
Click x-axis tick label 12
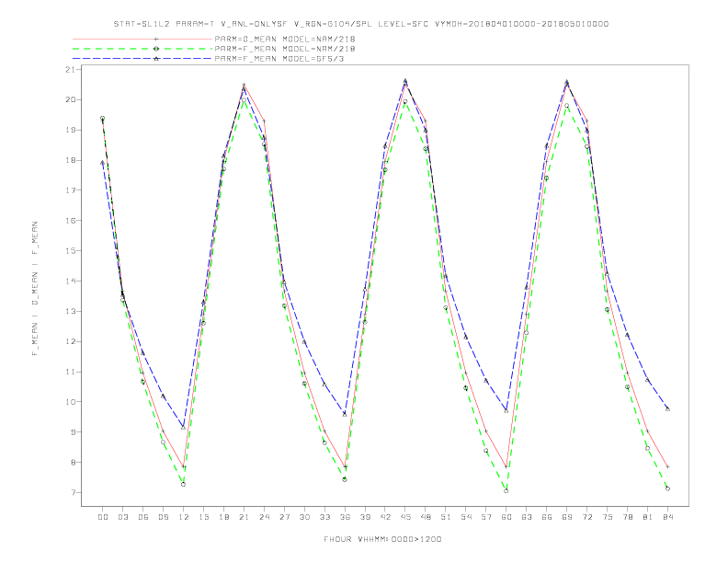point(184,517)
